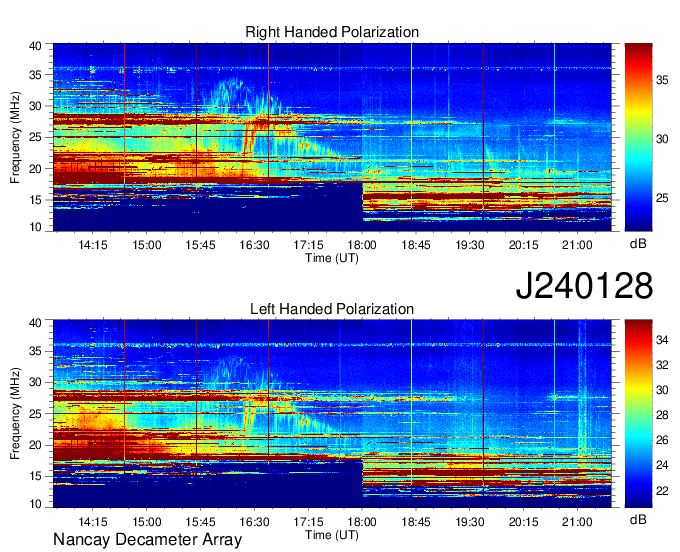The image size is (680, 552).
Task: Click the 35 value on Right Handed color bar
Action: [x=662, y=80]
